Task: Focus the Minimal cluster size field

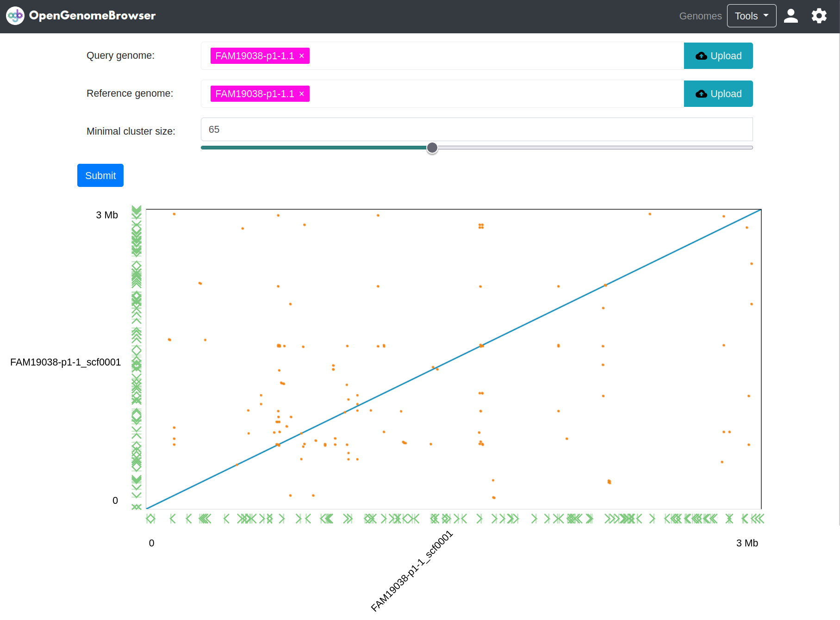Action: point(477,130)
